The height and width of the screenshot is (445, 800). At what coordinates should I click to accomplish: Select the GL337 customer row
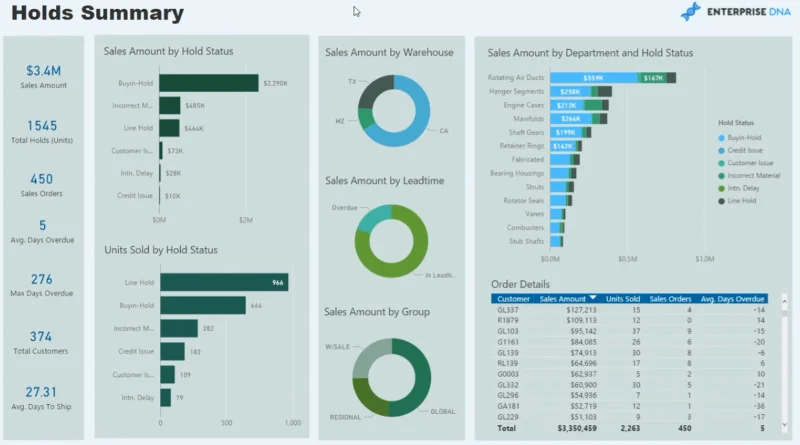point(630,310)
